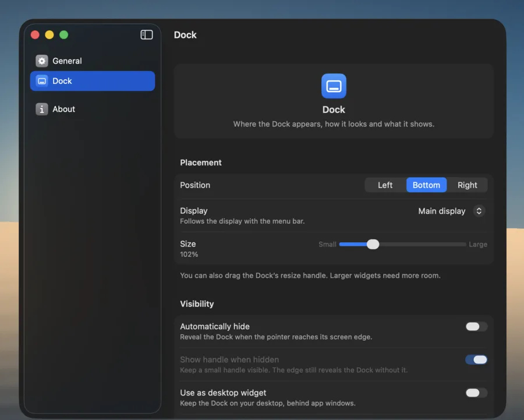This screenshot has width=524, height=420.
Task: Click the Dock window title text
Action: coord(185,35)
